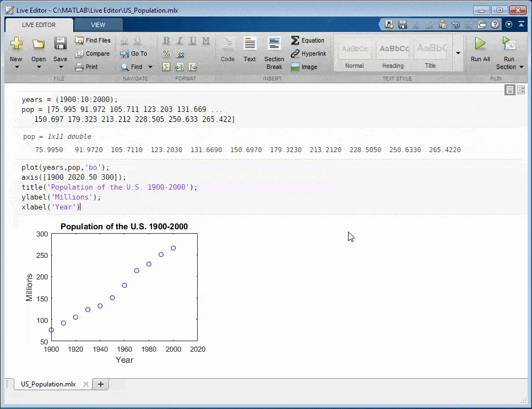This screenshot has height=409, width=532.
Task: Insert a Hyperlink
Action: point(308,53)
